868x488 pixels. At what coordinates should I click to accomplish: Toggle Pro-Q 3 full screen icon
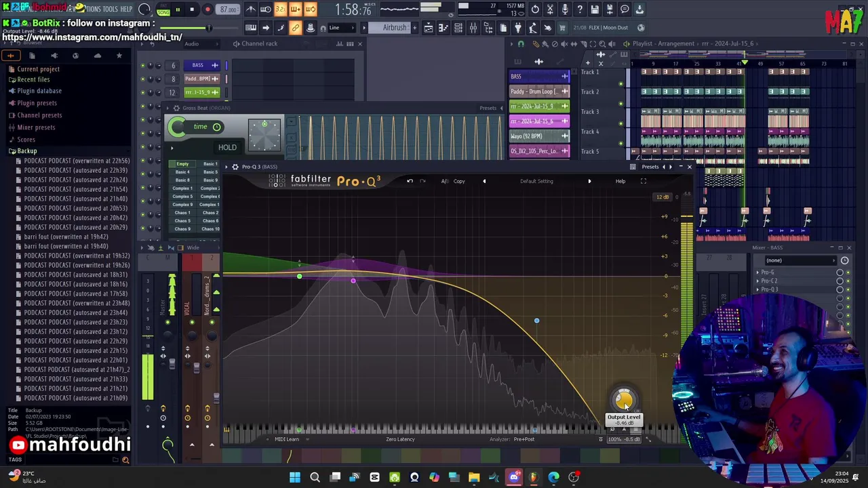tap(644, 181)
